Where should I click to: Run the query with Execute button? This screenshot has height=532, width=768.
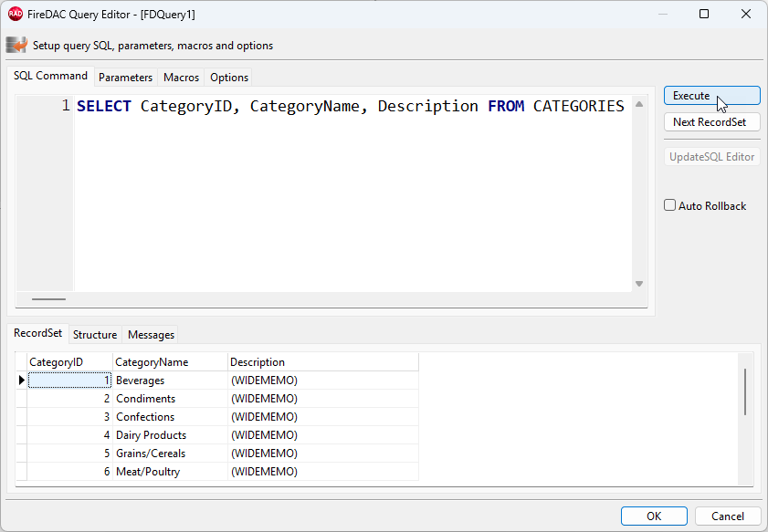pyautogui.click(x=711, y=96)
